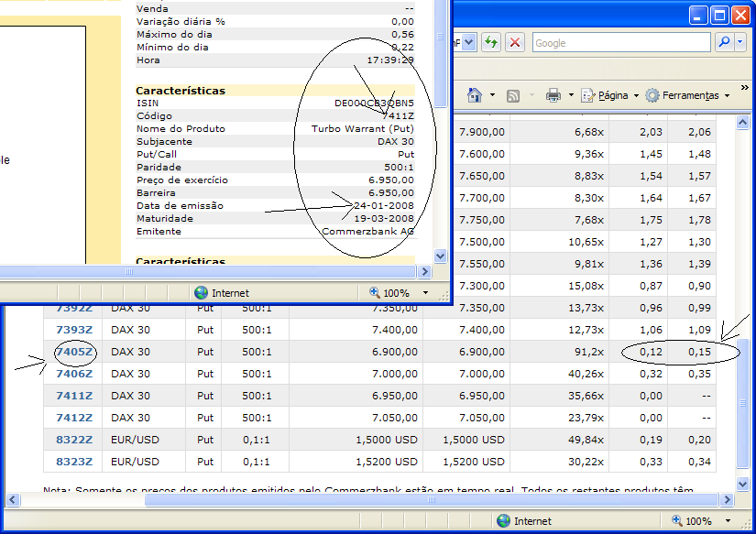Viewport: 756px width, 534px height.
Task: Open the zoom level dropdown in popup status bar
Action: pos(425,292)
